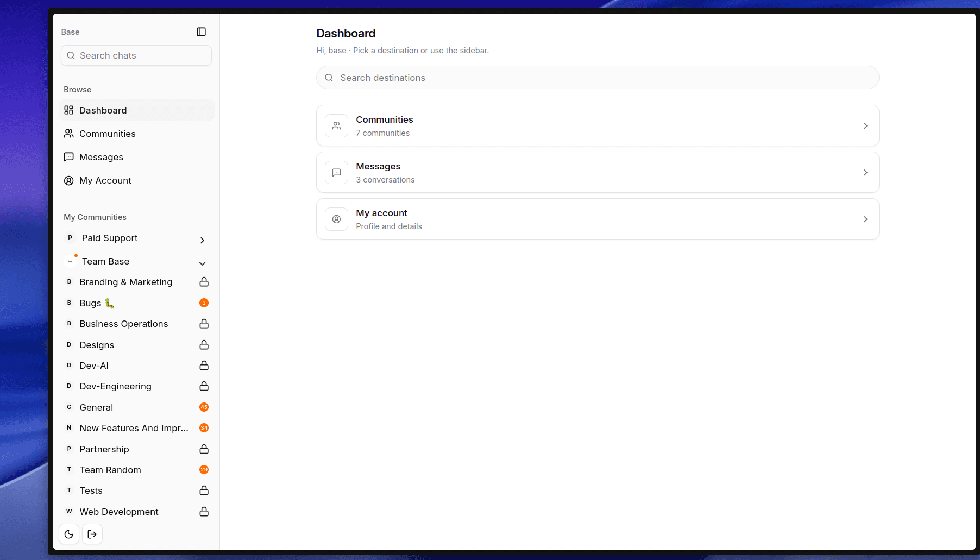Viewport: 980px width, 560px height.
Task: Click the unread badge 29 on Team Random
Action: coord(204,470)
